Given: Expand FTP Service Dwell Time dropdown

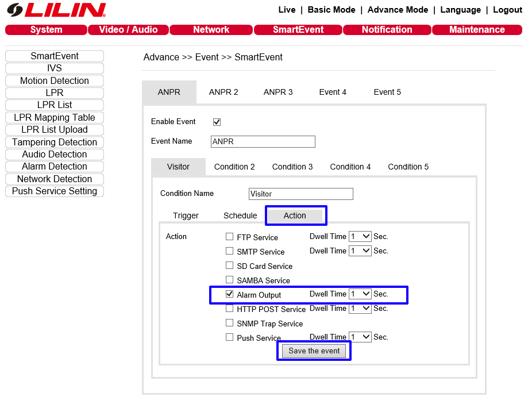Looking at the screenshot, I should coord(360,237).
